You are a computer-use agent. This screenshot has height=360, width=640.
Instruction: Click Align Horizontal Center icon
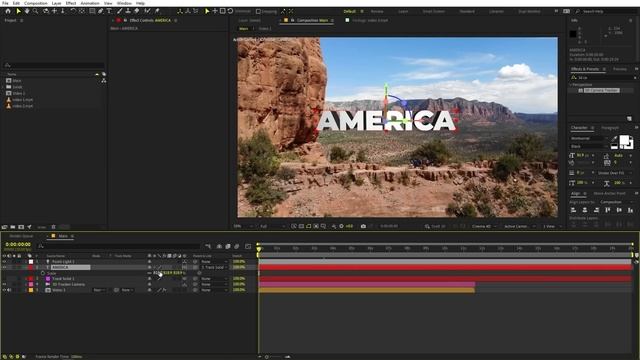[584, 210]
